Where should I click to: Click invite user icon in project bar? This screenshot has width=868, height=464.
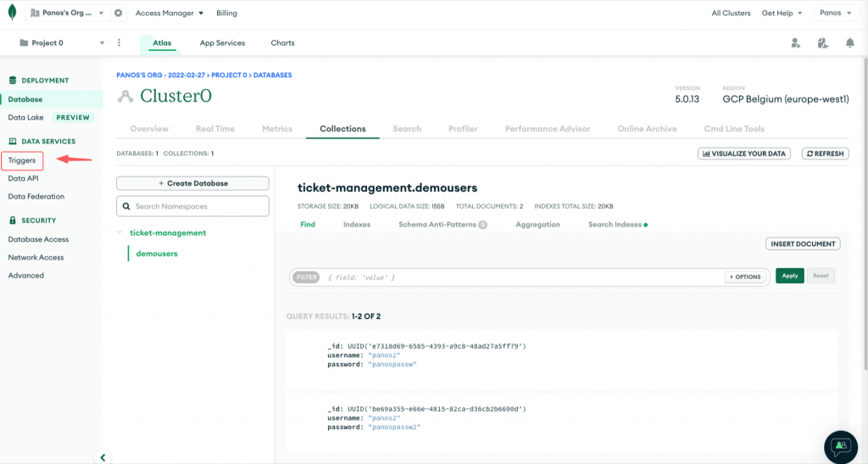tap(795, 43)
